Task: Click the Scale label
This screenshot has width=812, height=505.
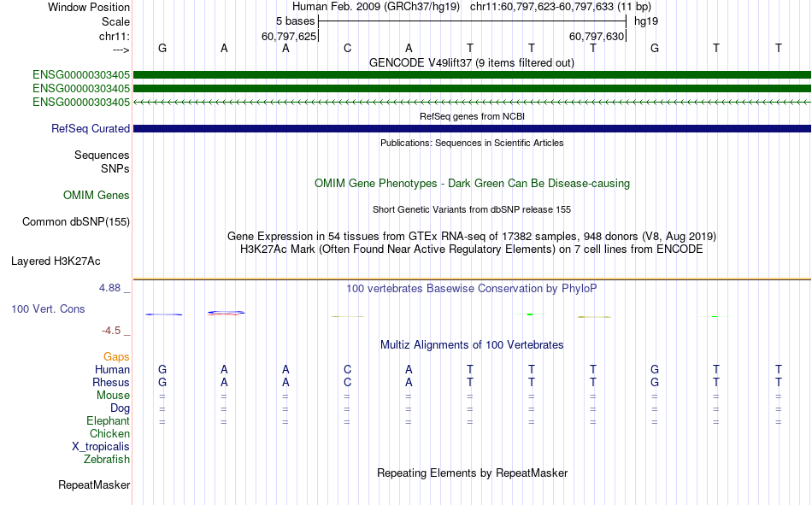Action: pyautogui.click(x=115, y=21)
